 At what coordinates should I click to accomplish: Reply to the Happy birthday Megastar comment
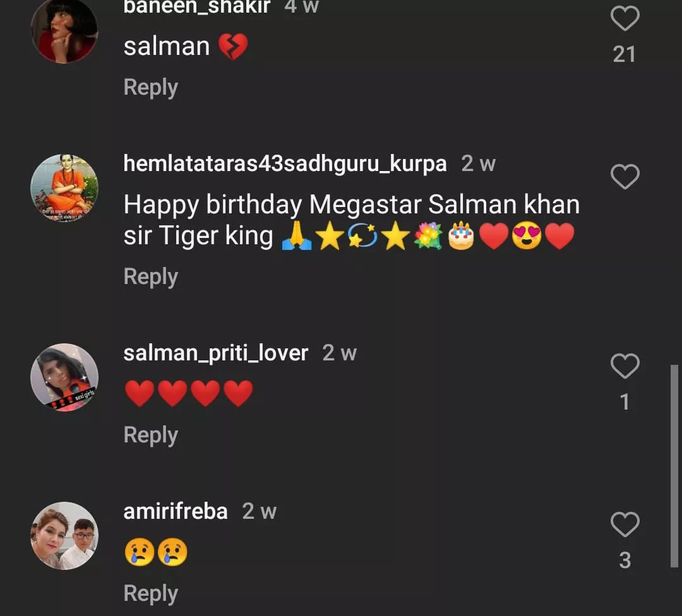point(150,276)
